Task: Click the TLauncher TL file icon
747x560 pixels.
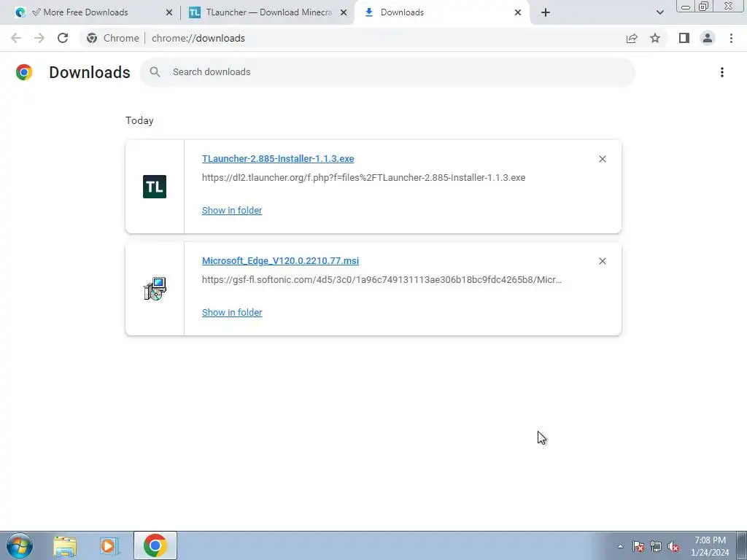Action: tap(155, 187)
